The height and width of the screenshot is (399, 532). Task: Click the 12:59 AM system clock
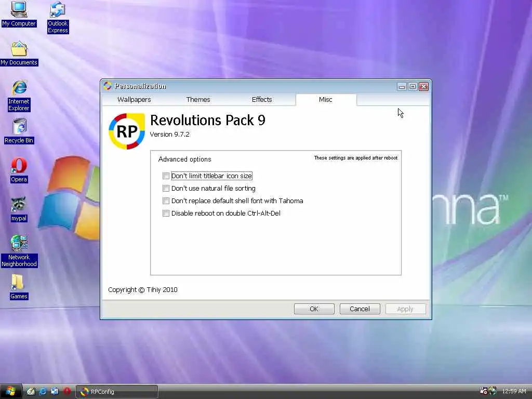coord(514,391)
